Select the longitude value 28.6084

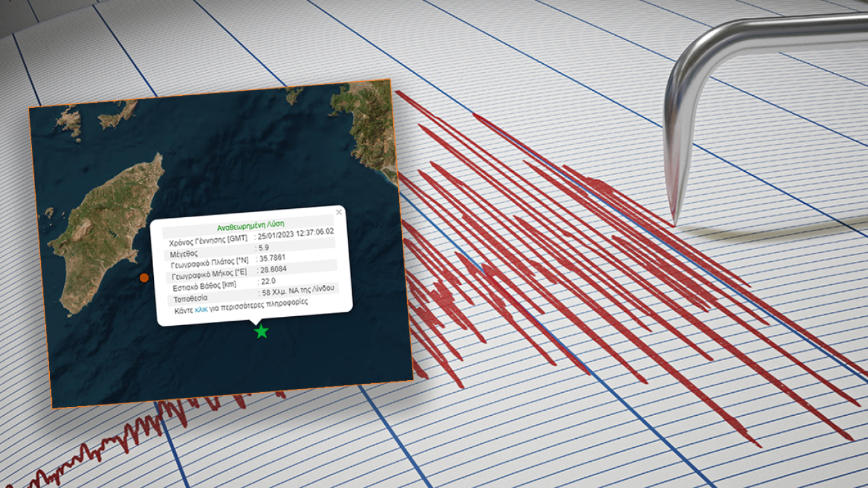(x=273, y=270)
